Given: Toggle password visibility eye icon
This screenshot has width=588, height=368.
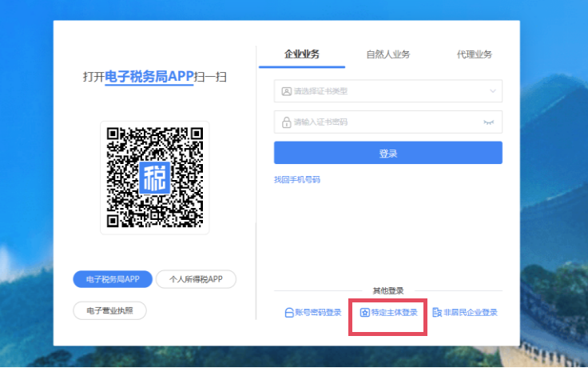Looking at the screenshot, I should click(x=489, y=122).
